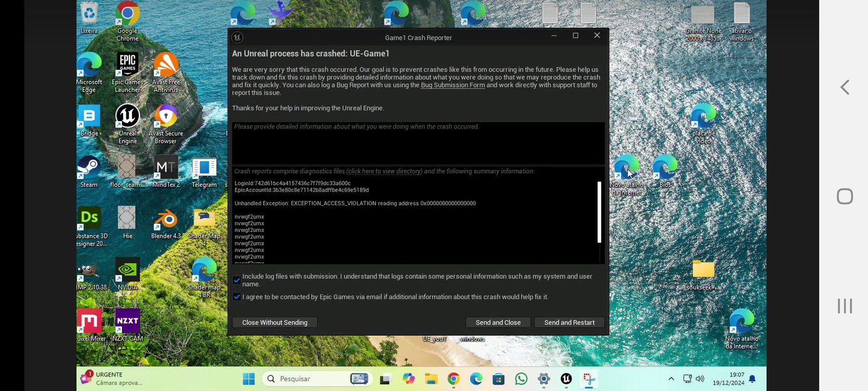Toggle the Include log files checkbox
The image size is (868, 391).
(237, 280)
